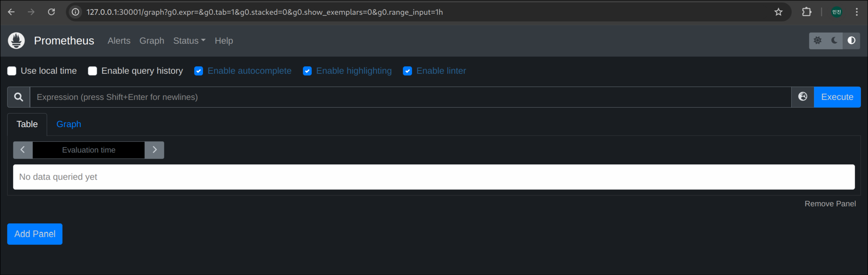Open the metrics explorer globe icon

[x=803, y=97]
